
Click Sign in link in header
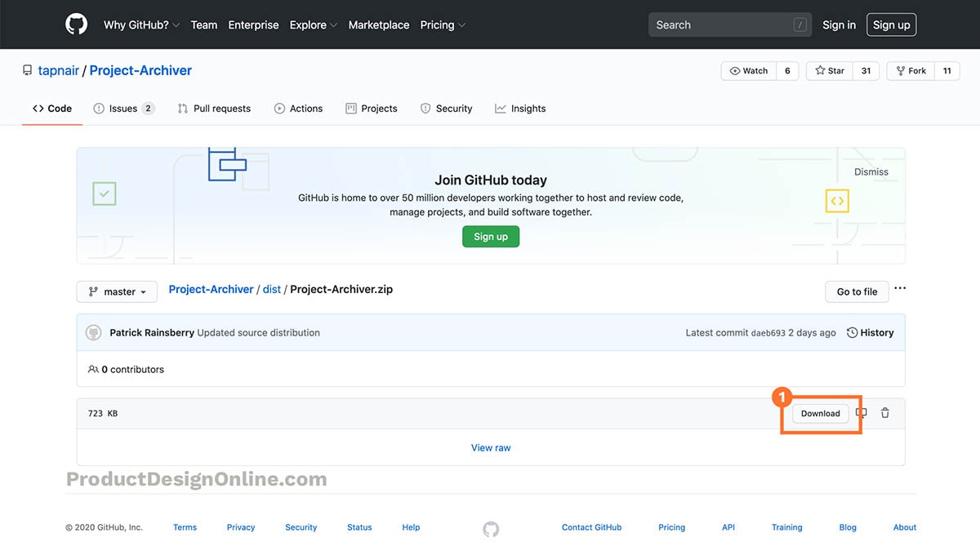point(840,25)
